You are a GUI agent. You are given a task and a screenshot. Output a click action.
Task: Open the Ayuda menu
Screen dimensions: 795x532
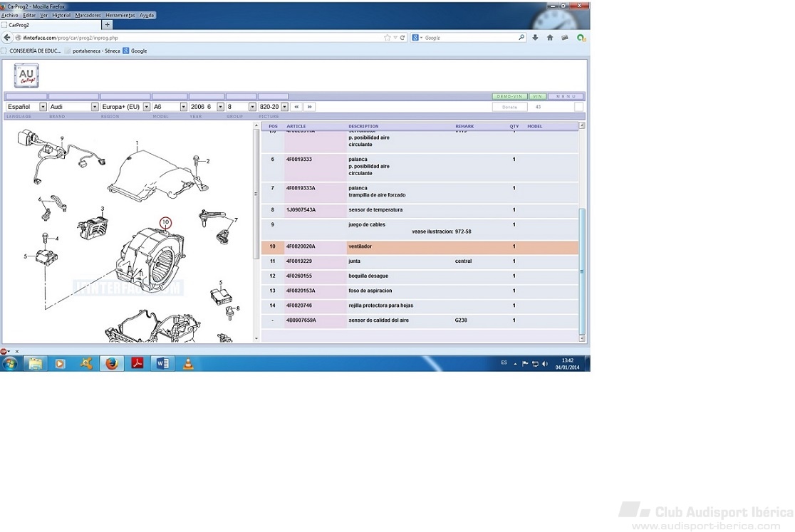pyautogui.click(x=147, y=15)
